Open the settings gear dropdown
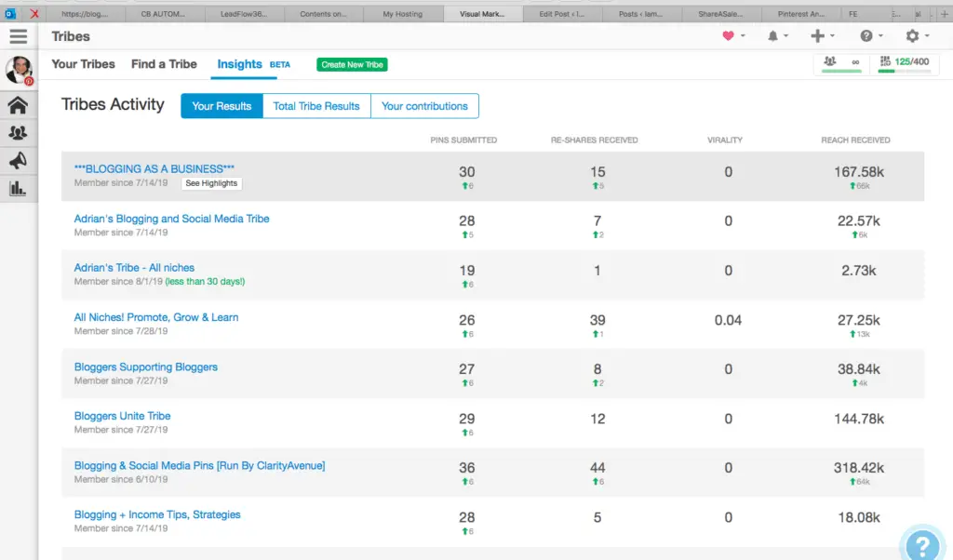 (x=917, y=36)
